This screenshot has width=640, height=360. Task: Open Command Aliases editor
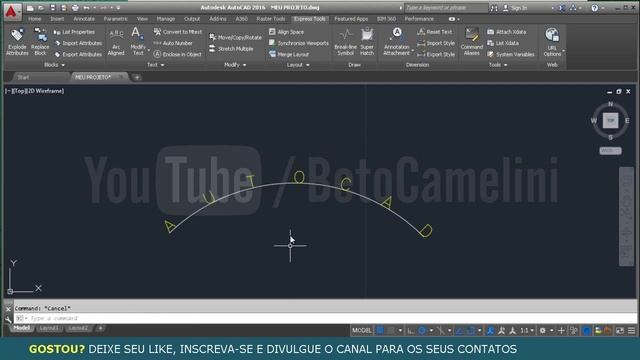point(471,42)
